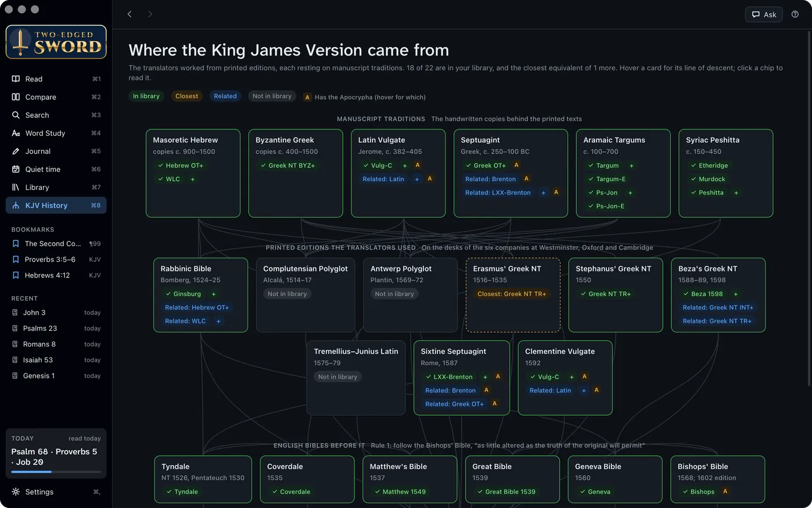Select KJV History in the sidebar

pyautogui.click(x=56, y=206)
